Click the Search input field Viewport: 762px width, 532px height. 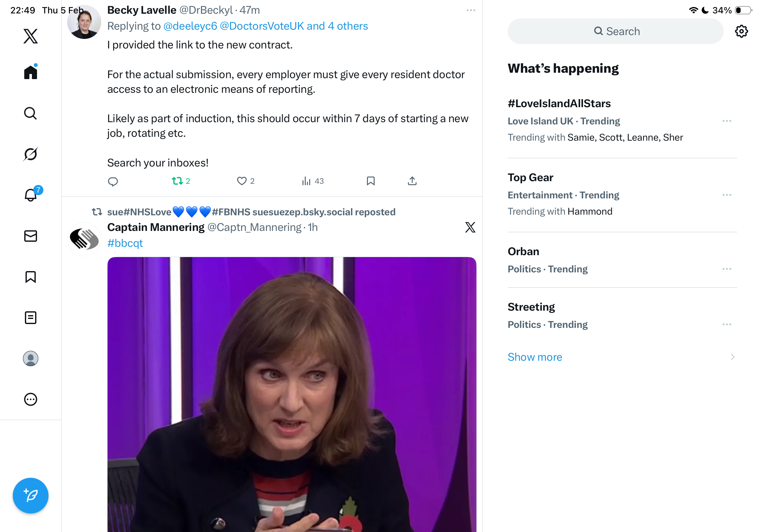(x=616, y=31)
